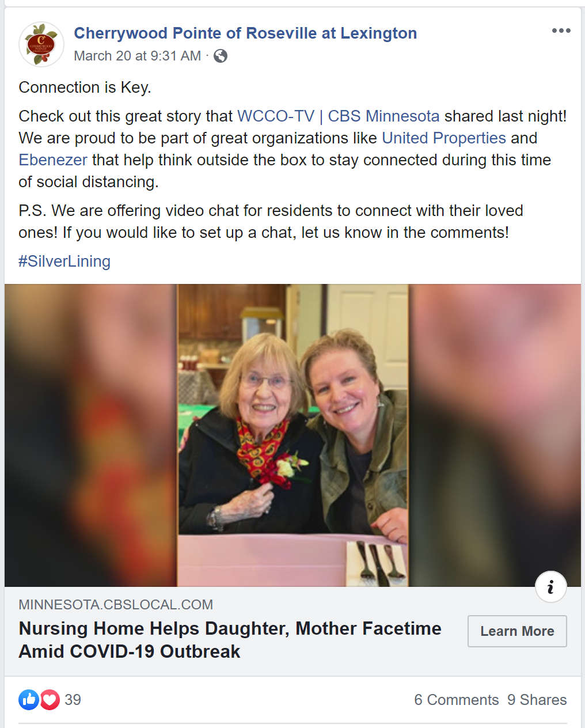Viewport: 585px width, 728px height.
Task: Open the March 20 at 9:31 AM timestamp
Action: [138, 56]
